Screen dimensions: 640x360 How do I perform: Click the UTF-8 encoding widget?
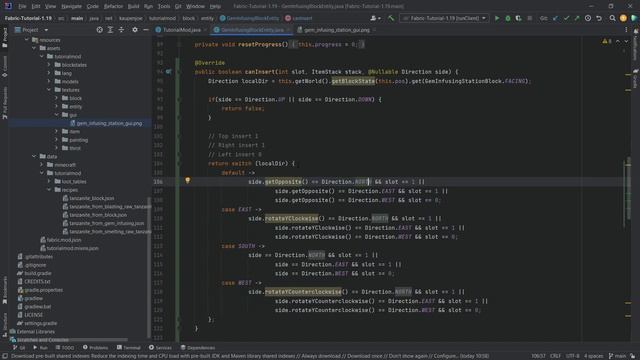tap(572, 356)
